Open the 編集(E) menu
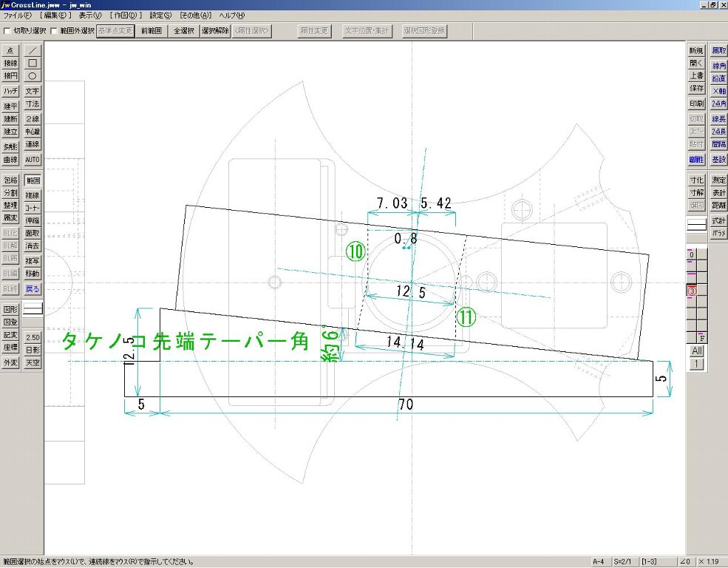The height and width of the screenshot is (568, 728). pyautogui.click(x=55, y=16)
